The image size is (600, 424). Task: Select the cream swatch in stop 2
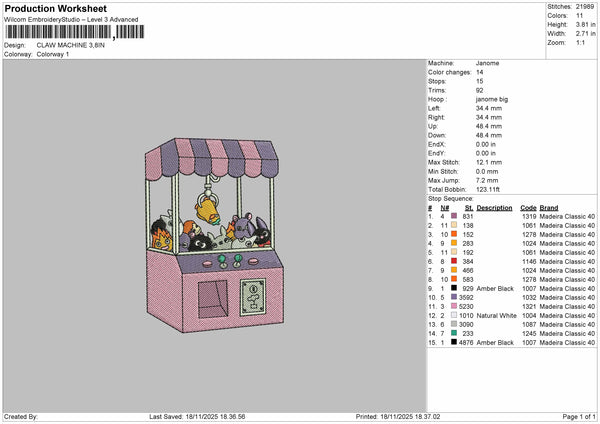[454, 225]
